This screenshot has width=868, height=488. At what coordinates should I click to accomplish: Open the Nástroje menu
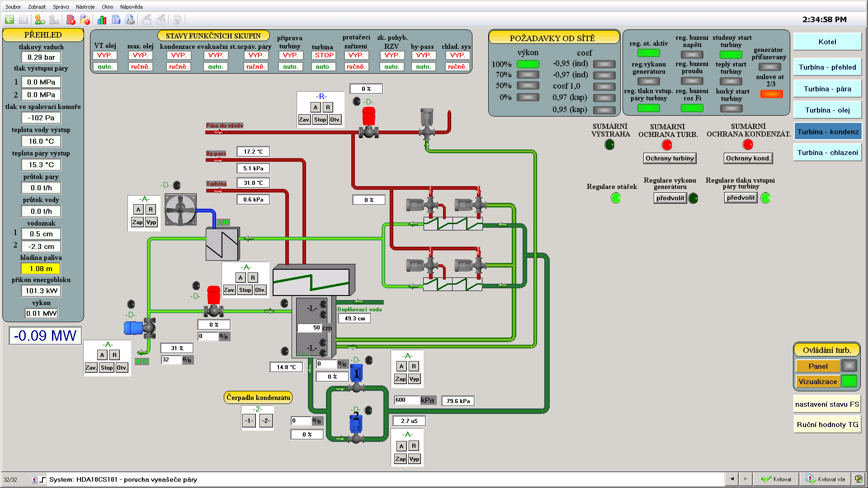click(85, 7)
